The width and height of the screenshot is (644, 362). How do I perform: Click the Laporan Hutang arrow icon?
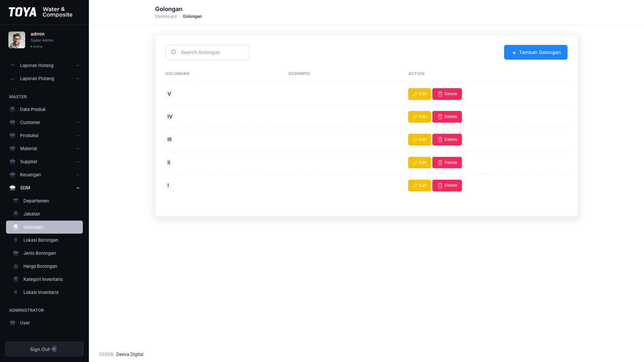(x=12, y=65)
